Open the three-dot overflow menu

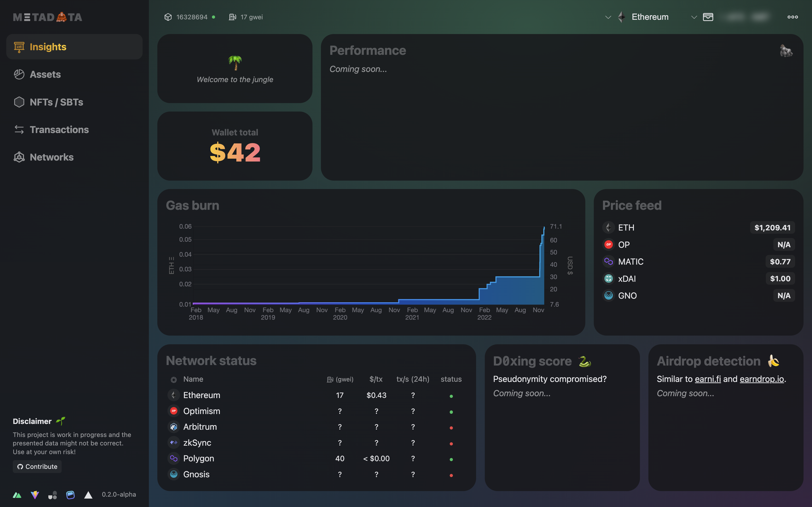[792, 17]
